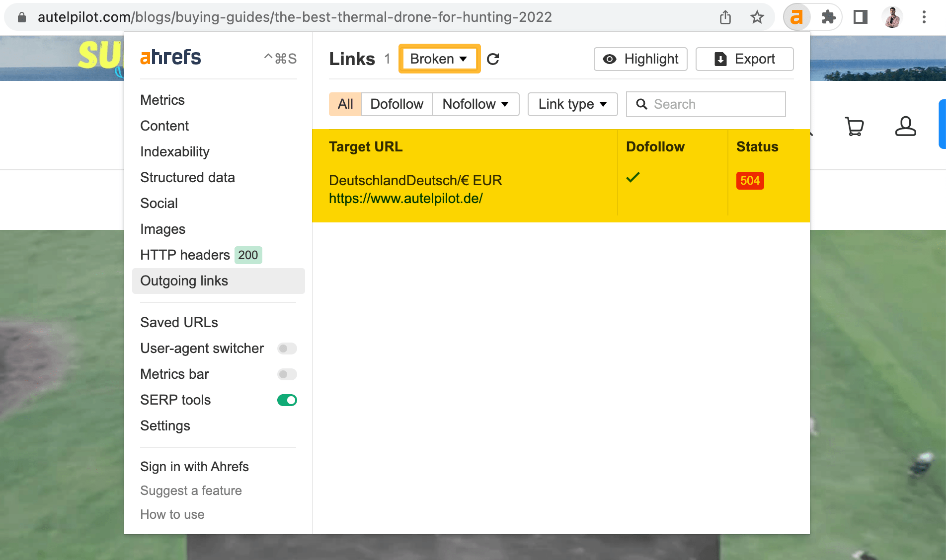
Task: Switch to the Dofollow filter tab
Action: pos(396,104)
